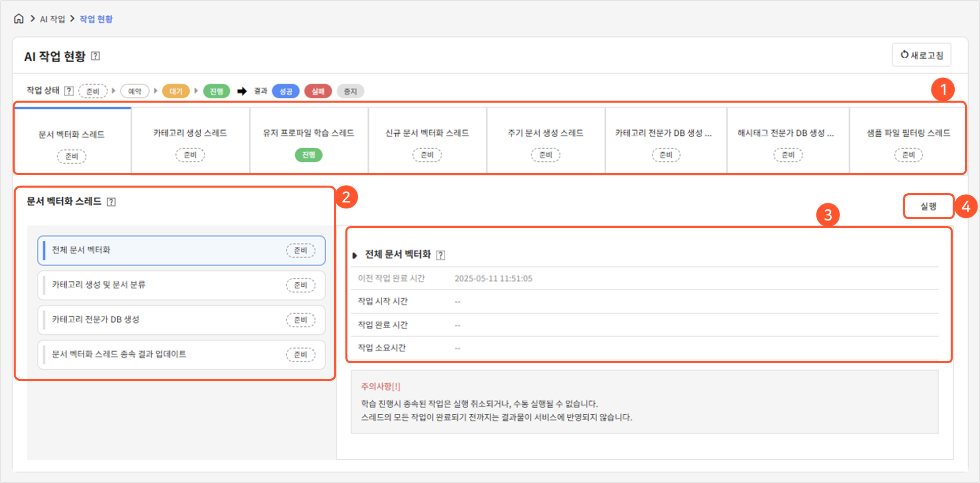Click the 진행 green legend badge
The height and width of the screenshot is (483, 980).
[216, 92]
